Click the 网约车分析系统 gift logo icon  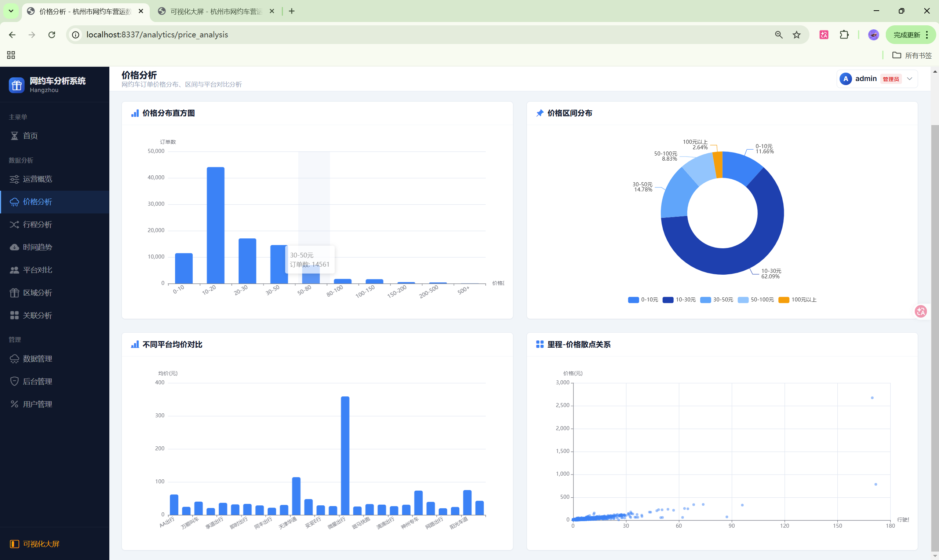tap(16, 85)
